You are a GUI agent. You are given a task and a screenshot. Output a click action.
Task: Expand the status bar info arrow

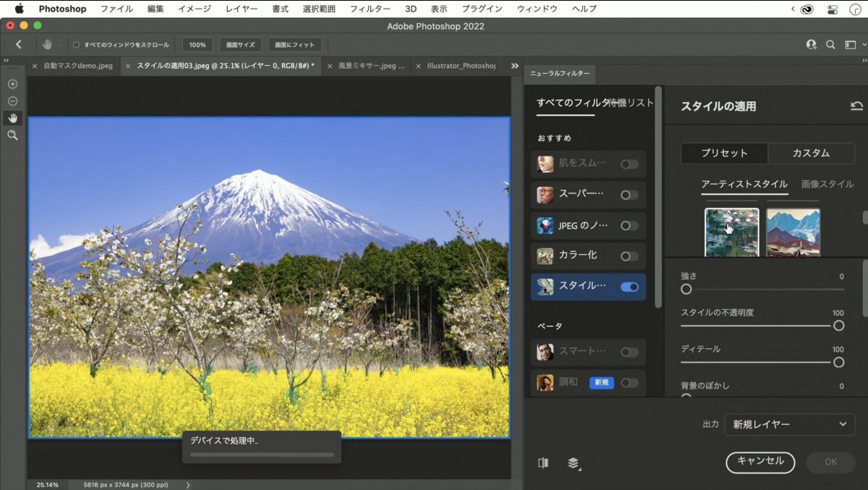(188, 485)
